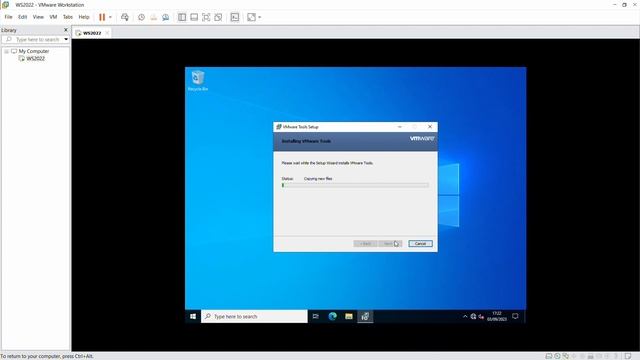This screenshot has height=360, width=640.
Task: Open Task View on the guest taskbar
Action: (x=316, y=316)
